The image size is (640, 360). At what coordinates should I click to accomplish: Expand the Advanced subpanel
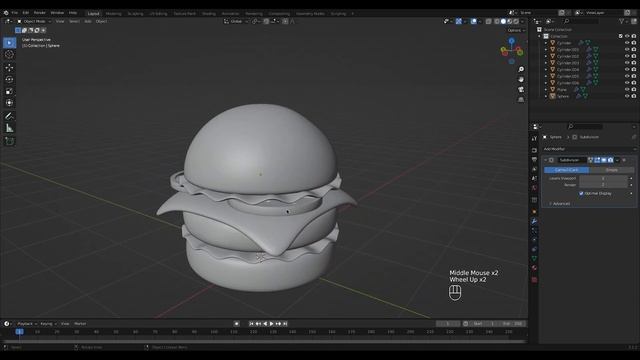pyautogui.click(x=560, y=203)
